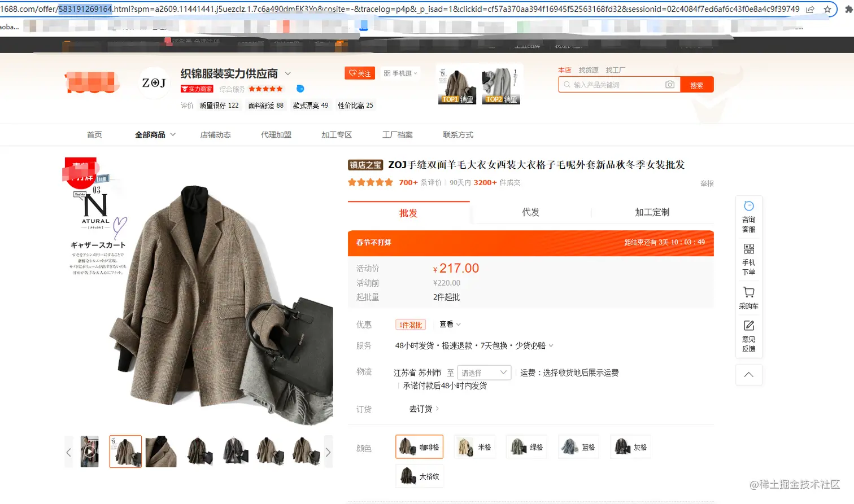854x504 pixels.
Task: Click the 实力商家 badge
Action: click(x=197, y=89)
